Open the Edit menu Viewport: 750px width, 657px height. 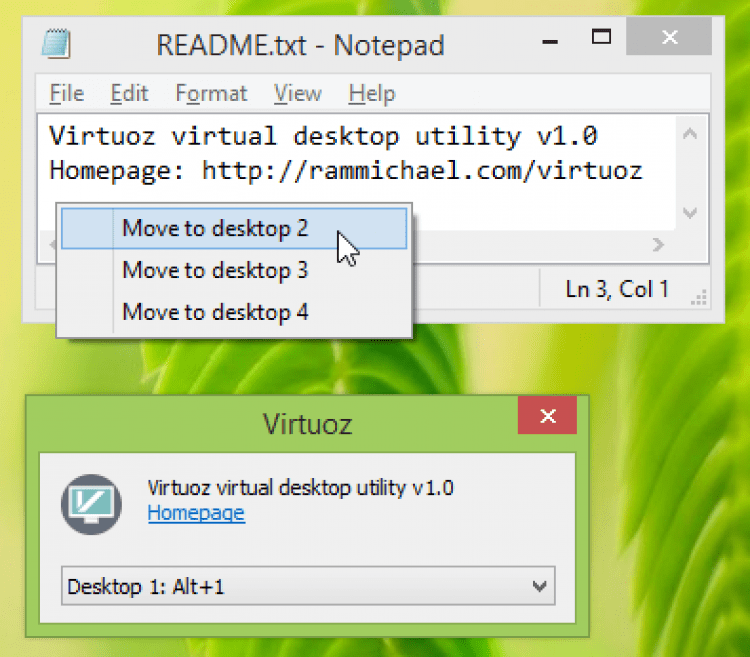pyautogui.click(x=129, y=94)
